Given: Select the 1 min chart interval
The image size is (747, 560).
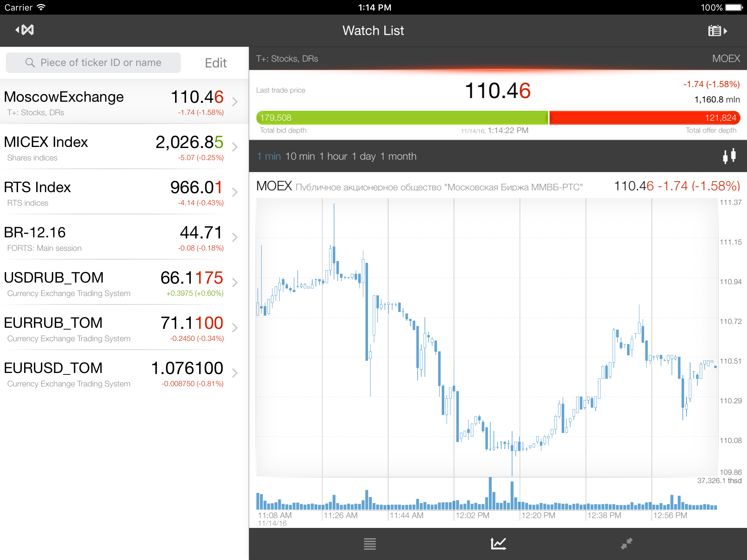Looking at the screenshot, I should click(269, 156).
